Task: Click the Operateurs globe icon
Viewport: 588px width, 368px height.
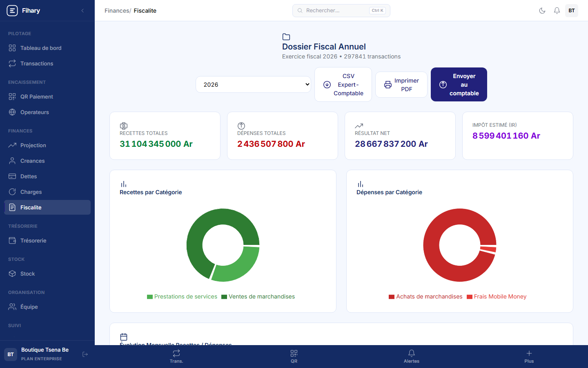Action: 12,112
